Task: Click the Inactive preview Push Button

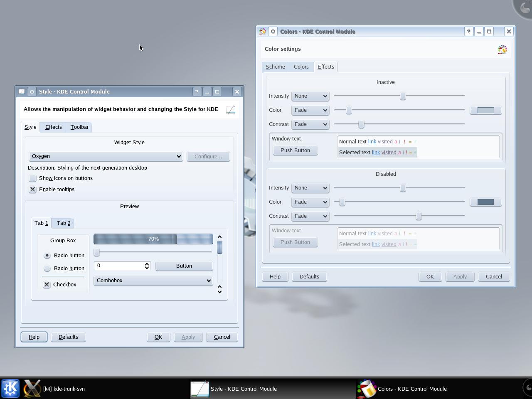Action: (x=295, y=150)
